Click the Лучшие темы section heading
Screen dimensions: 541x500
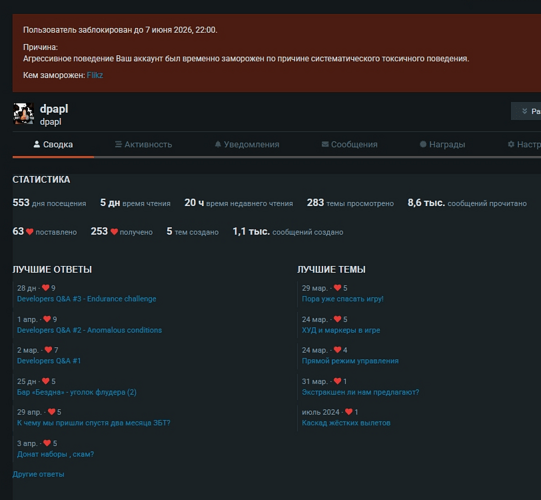pos(331,269)
